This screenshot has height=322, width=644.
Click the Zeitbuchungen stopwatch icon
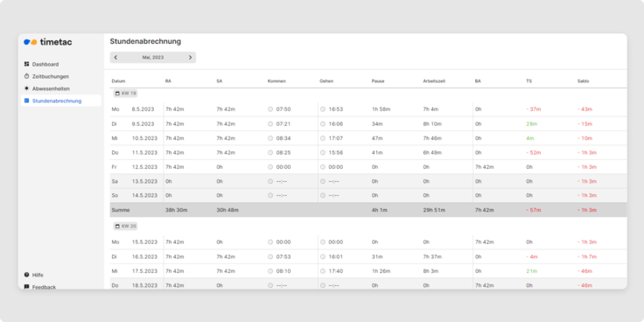pos(27,76)
